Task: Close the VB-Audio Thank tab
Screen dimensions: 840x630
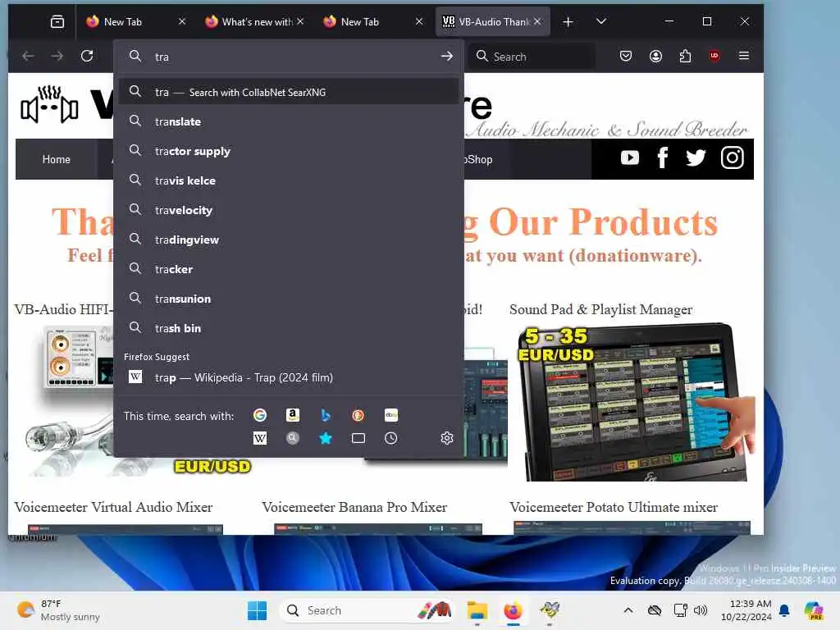Action: [537, 21]
